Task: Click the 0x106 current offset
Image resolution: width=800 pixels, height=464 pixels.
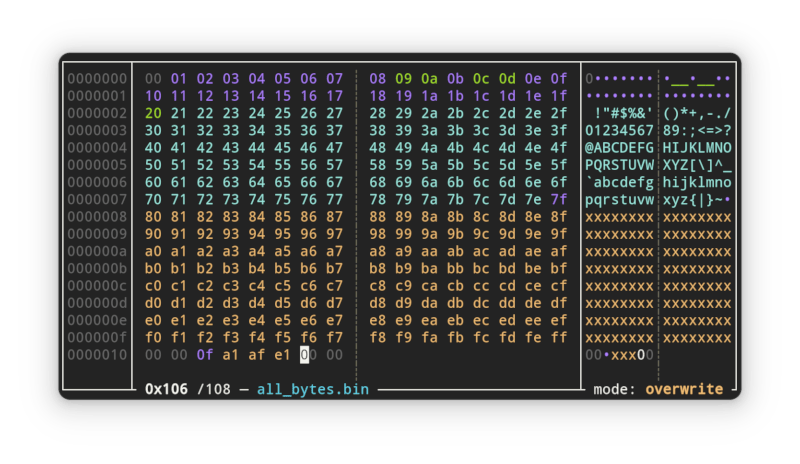Action: [x=166, y=389]
